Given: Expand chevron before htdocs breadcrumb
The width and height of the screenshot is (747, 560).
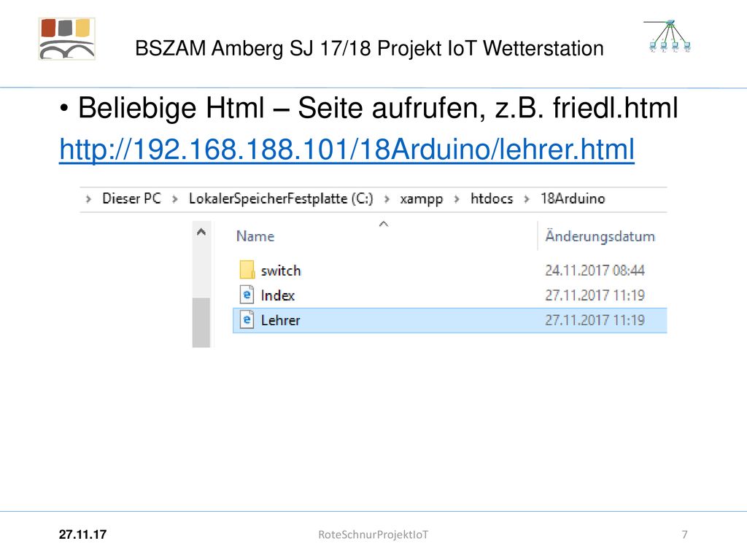Looking at the screenshot, I should pos(457,199).
